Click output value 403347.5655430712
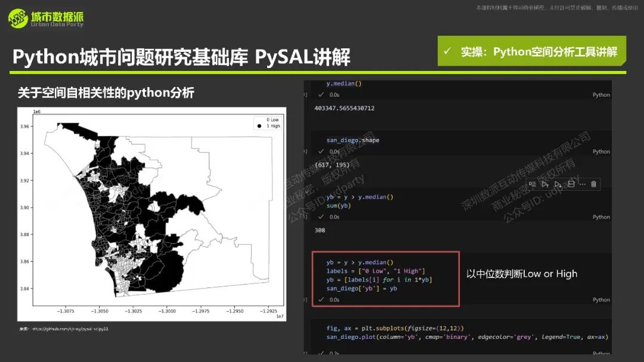The width and height of the screenshot is (644, 362). [x=344, y=108]
